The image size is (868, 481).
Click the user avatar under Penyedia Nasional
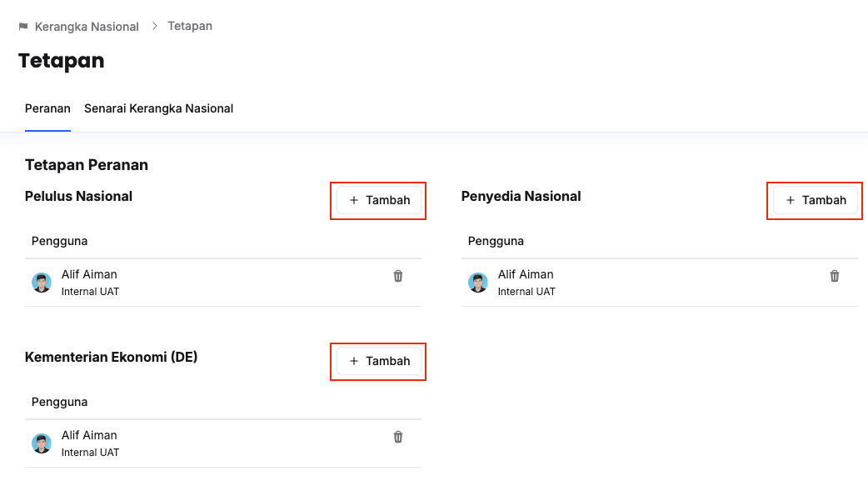point(478,283)
